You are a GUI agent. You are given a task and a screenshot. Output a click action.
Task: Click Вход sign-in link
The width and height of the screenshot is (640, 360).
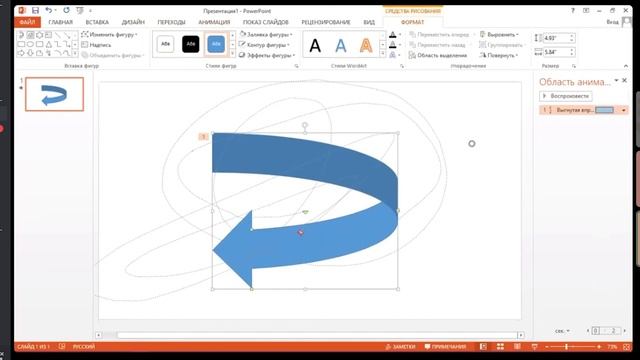point(612,22)
